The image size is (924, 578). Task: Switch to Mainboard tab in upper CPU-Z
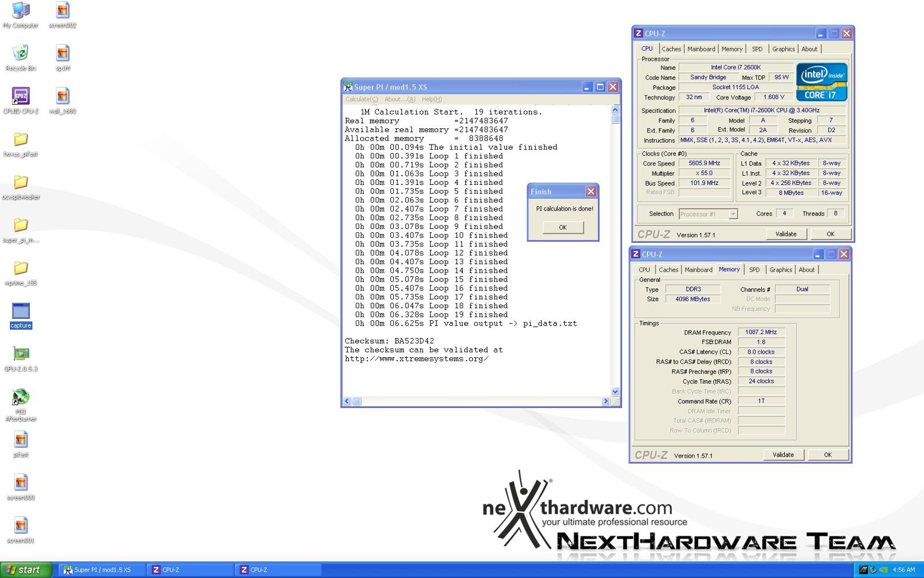pos(701,49)
